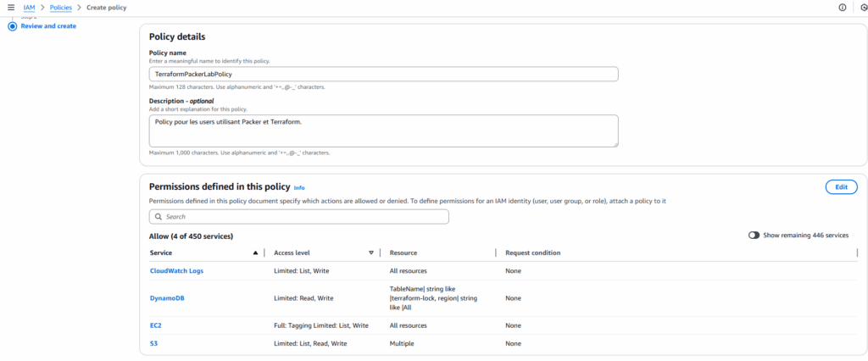Click 'Limited: Read, Write' in DynamoDB row

pyautogui.click(x=304, y=298)
